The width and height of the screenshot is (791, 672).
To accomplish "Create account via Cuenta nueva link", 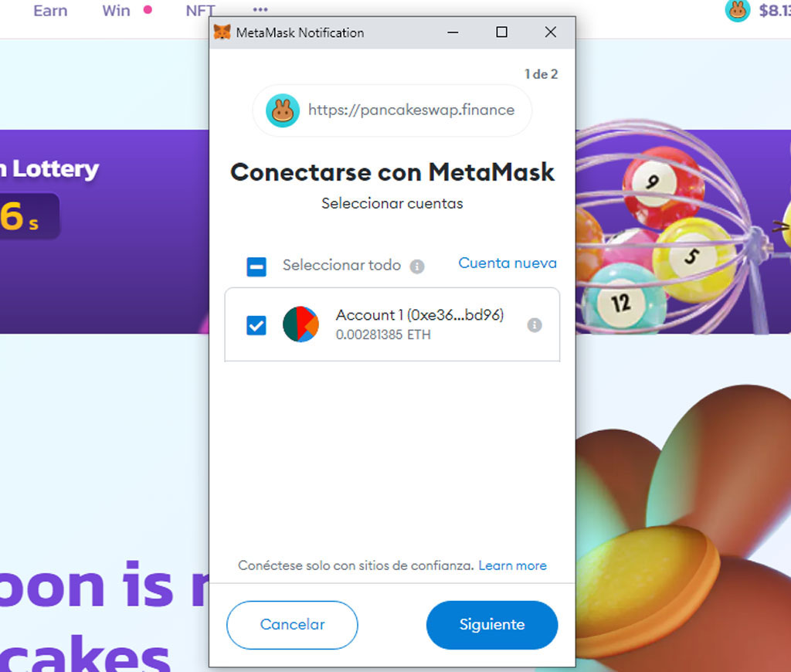I will (x=508, y=263).
